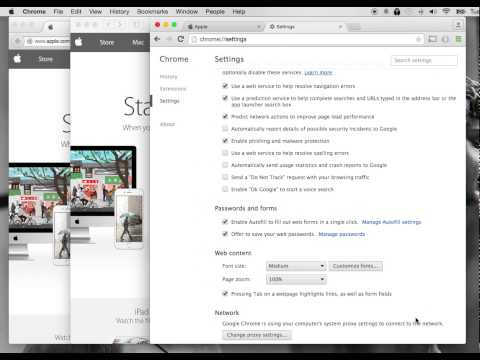This screenshot has height=360, width=480.
Task: Open the File menu
Action: click(58, 12)
